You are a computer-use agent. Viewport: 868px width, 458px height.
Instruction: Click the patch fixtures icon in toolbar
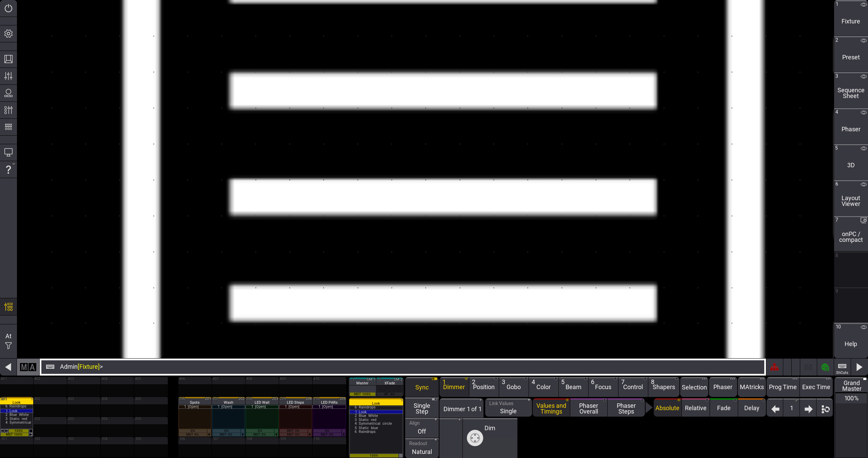pos(8,94)
